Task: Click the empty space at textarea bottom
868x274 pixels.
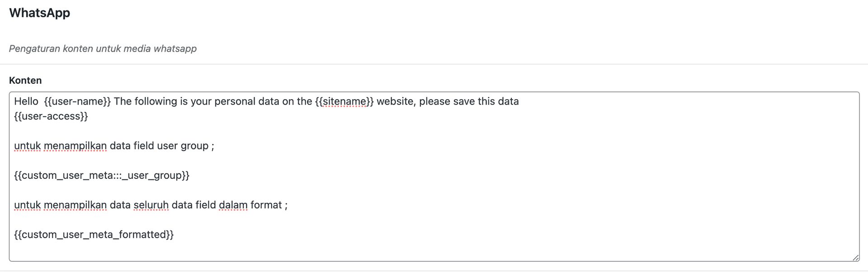Action: pyautogui.click(x=407, y=250)
